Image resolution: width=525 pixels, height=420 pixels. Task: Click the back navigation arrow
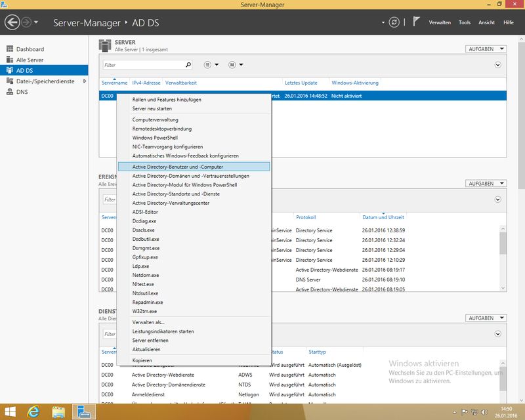pyautogui.click(x=12, y=22)
